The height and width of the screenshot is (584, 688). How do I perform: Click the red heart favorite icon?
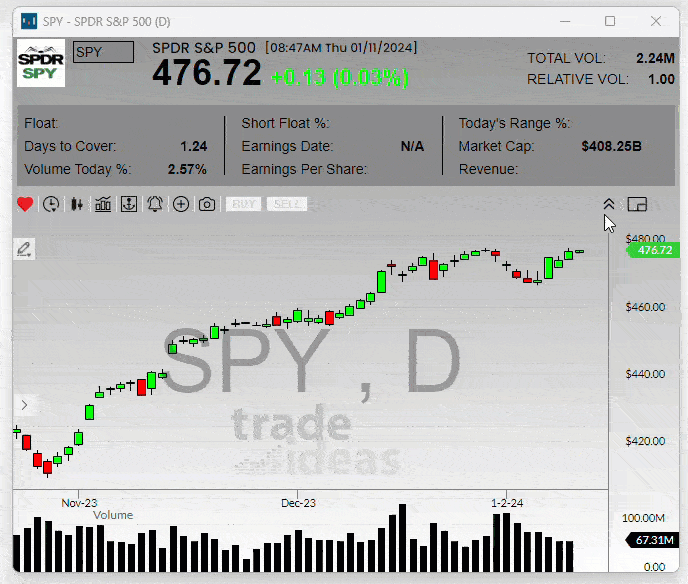(25, 204)
